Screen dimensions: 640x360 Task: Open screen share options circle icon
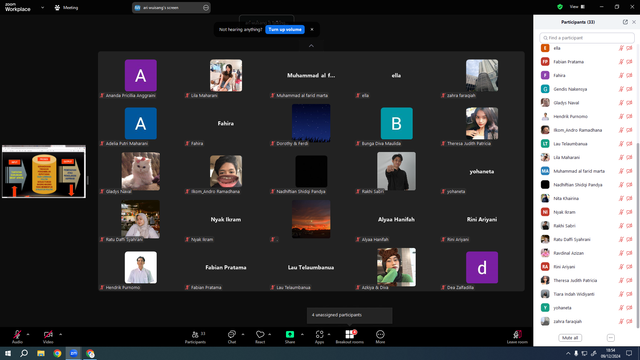coord(206,7)
